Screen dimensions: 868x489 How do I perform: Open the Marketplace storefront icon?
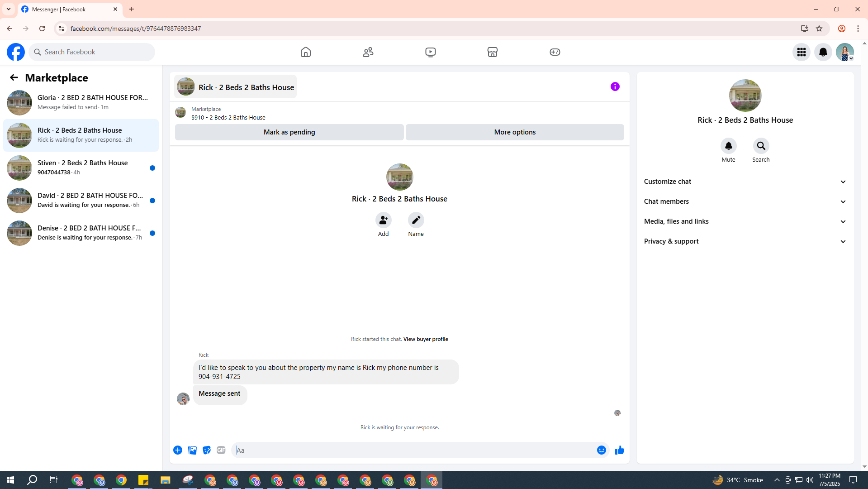(x=493, y=52)
